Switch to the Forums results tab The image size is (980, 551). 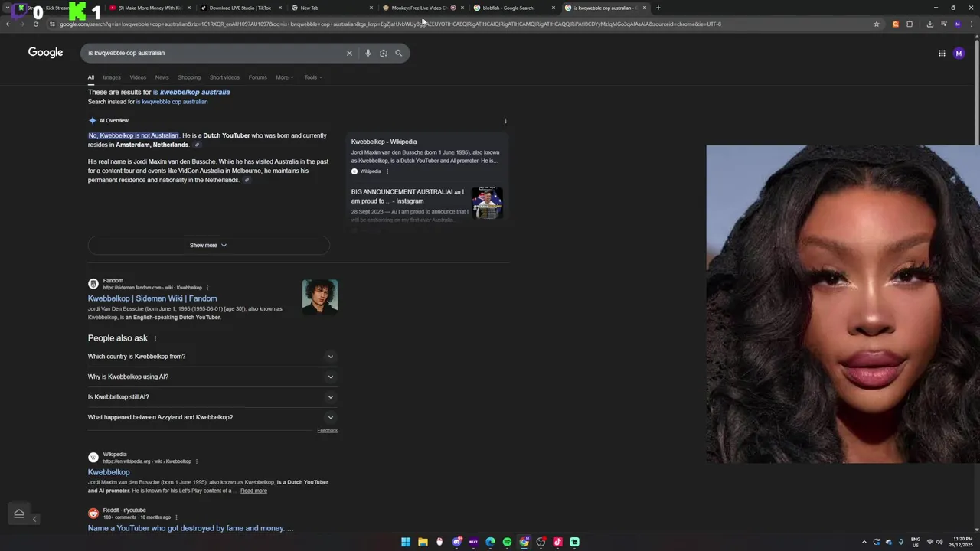[x=258, y=77]
